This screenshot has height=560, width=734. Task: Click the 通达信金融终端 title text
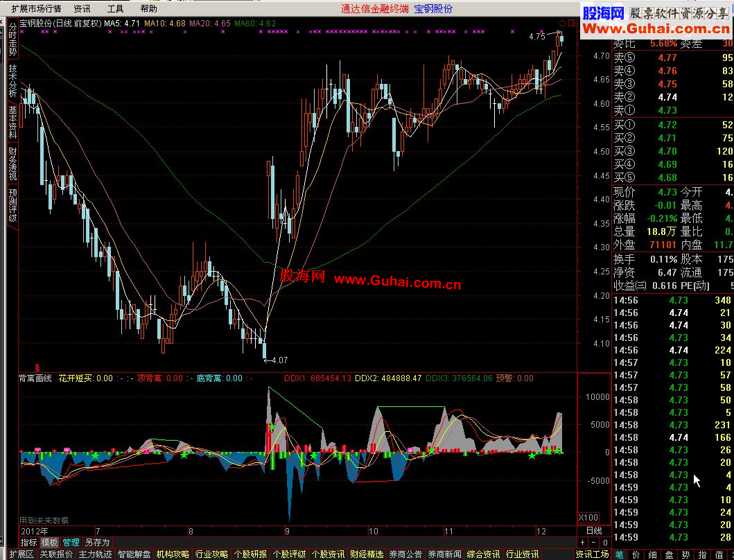coord(375,8)
